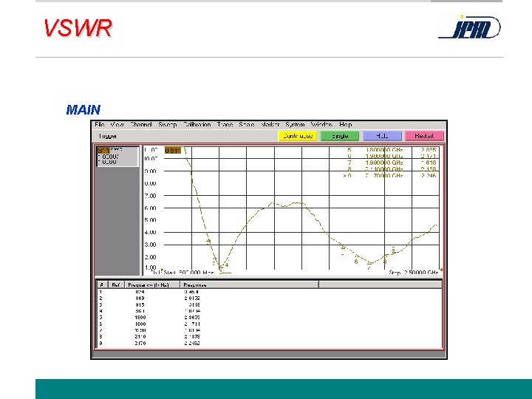Screen dimensions: 532x399
Task: Click the 2.246 marker 9 readout value
Action: point(429,175)
